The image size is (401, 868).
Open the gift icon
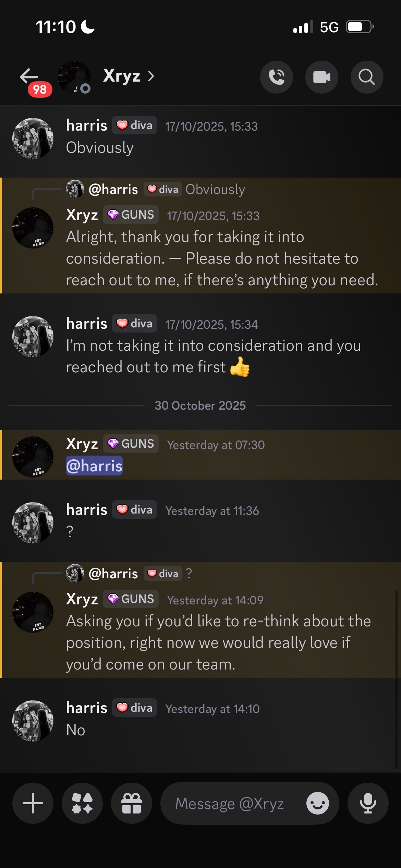[x=132, y=803]
